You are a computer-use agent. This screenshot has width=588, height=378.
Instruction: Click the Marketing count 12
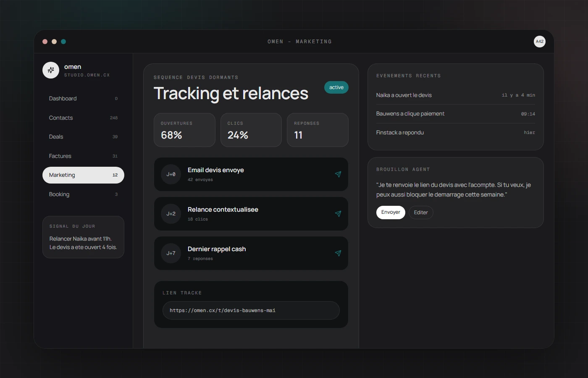115,175
